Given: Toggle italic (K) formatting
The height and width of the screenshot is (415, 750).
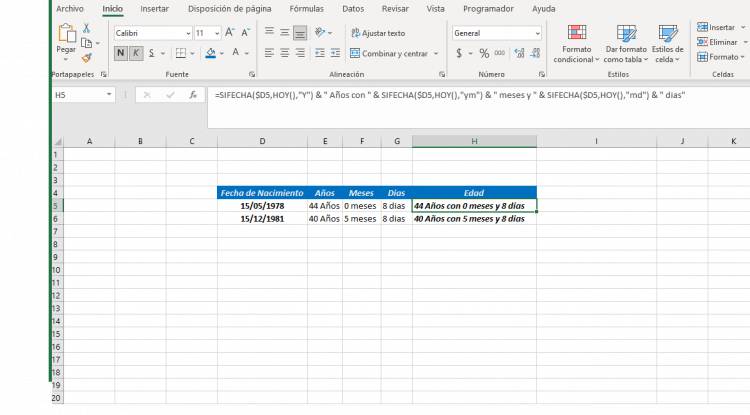Looking at the screenshot, I should [x=136, y=53].
